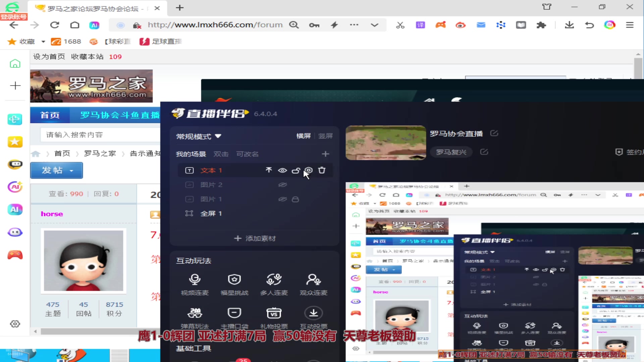Open 罗马协会斗鱼直播 nav tab
The image size is (644, 362).
tap(119, 115)
